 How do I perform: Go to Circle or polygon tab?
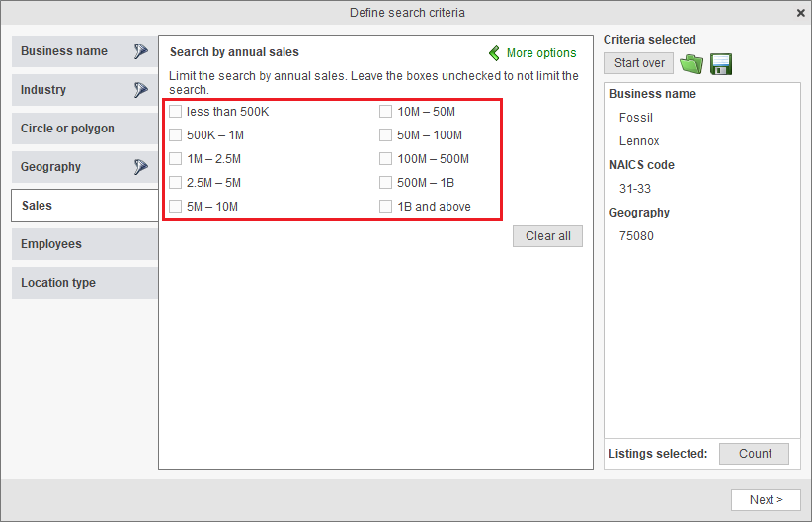[x=85, y=129]
